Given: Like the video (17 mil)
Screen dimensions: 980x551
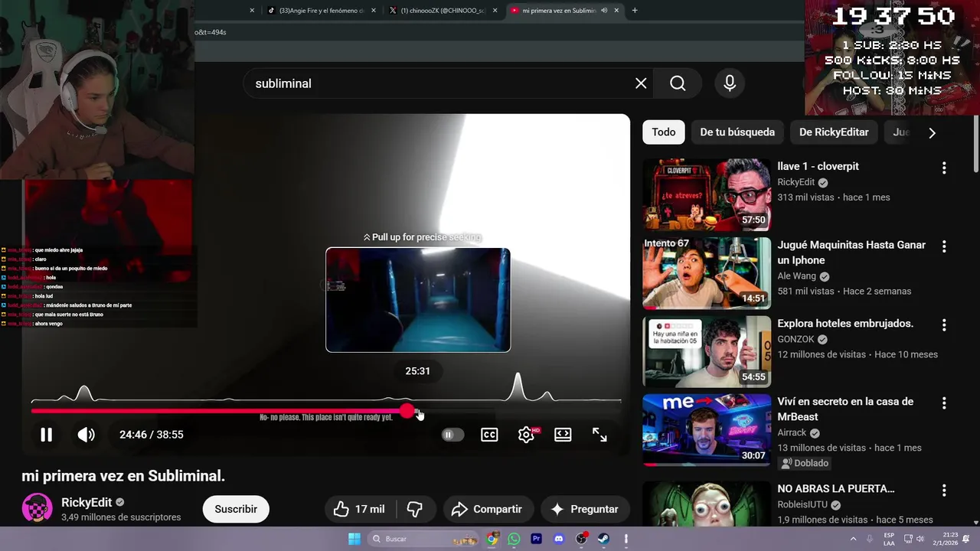Looking at the screenshot, I should click(359, 509).
